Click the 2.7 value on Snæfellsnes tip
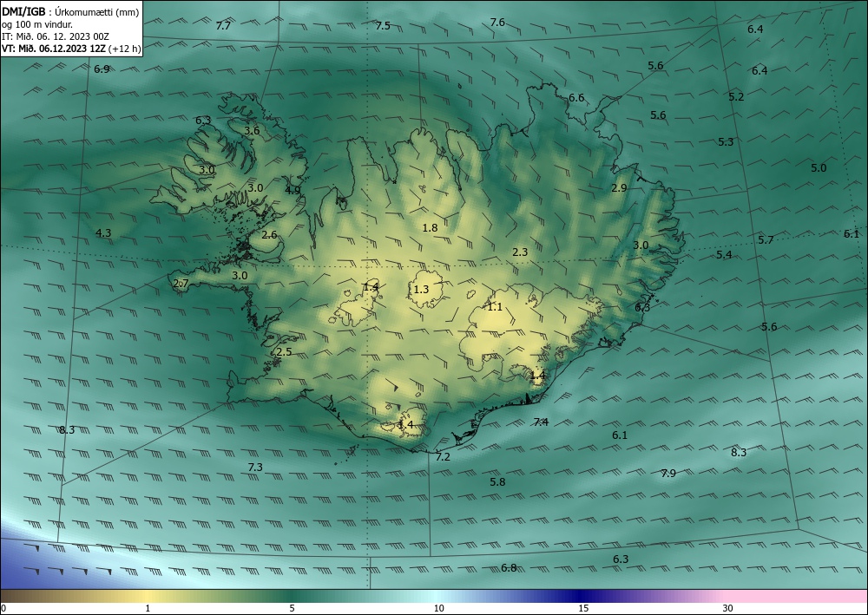Viewport: 868px width, 615px height. (x=181, y=283)
